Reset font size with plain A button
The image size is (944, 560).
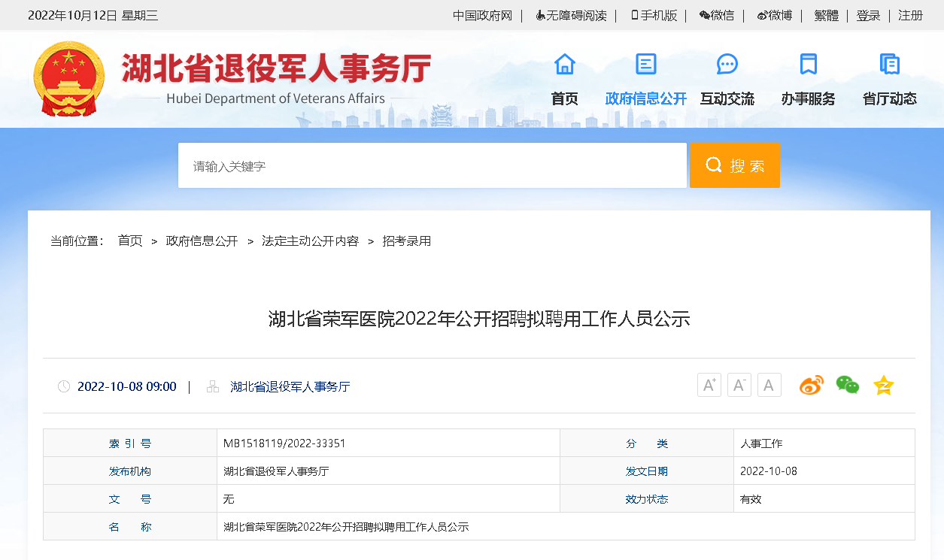(769, 386)
